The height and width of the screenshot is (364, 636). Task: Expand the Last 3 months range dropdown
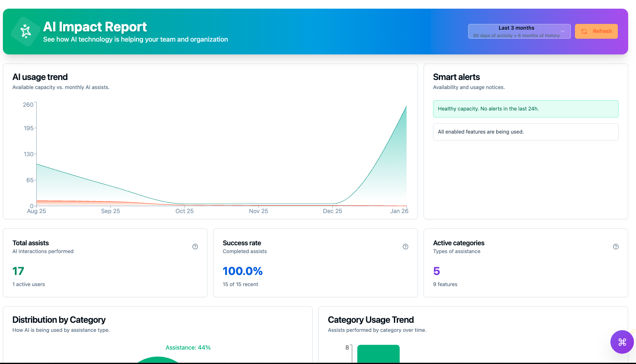click(519, 31)
